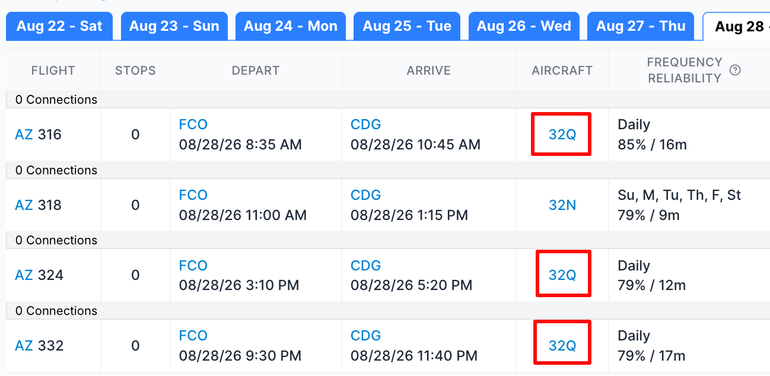The width and height of the screenshot is (770, 376).
Task: Click the CDG link for the 5:20 PM arrival
Action: pyautogui.click(x=365, y=266)
